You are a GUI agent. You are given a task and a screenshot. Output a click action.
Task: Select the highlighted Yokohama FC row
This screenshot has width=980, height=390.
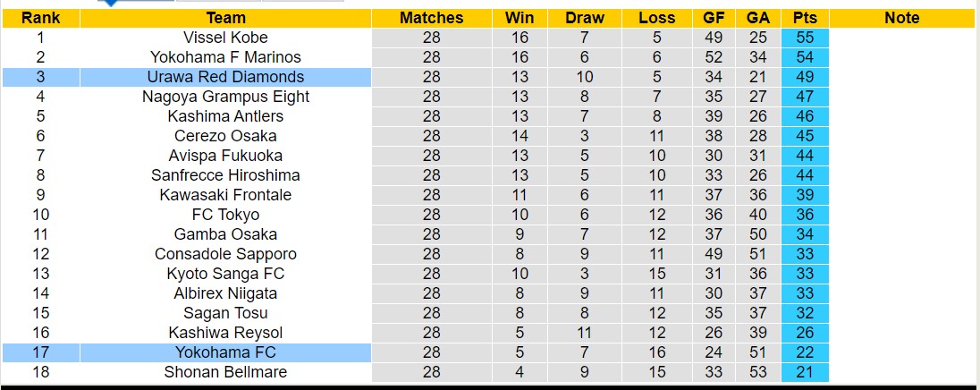[x=225, y=352]
